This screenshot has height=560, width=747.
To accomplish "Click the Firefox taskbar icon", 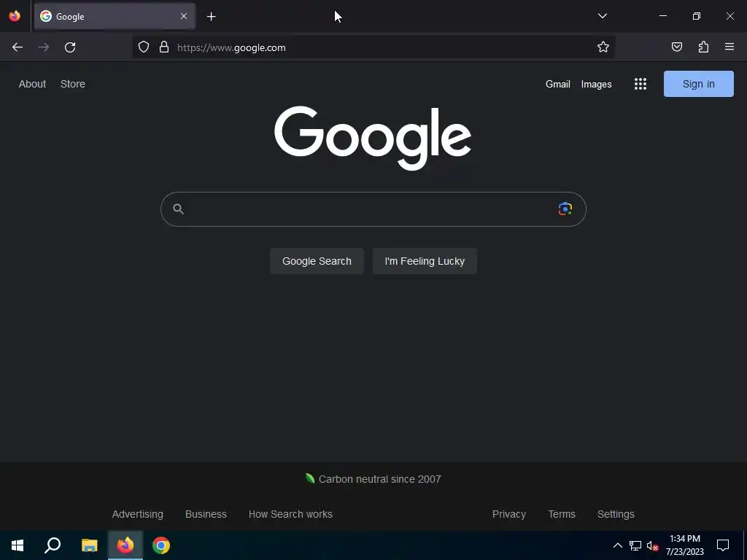I will pyautogui.click(x=125, y=545).
